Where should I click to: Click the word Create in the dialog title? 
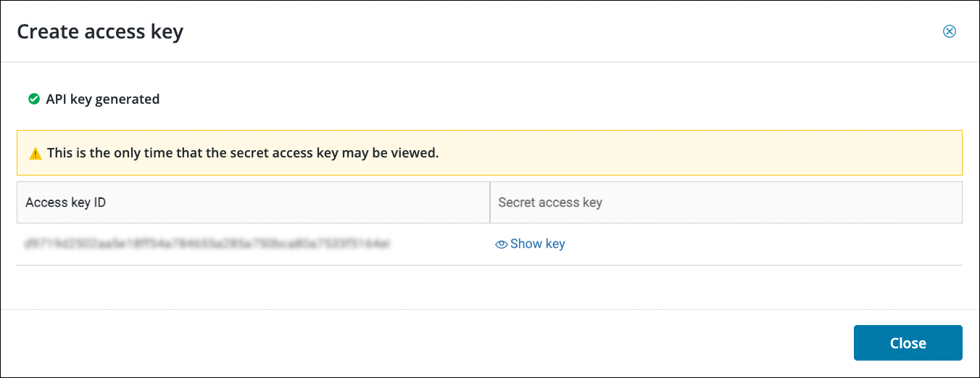46,31
